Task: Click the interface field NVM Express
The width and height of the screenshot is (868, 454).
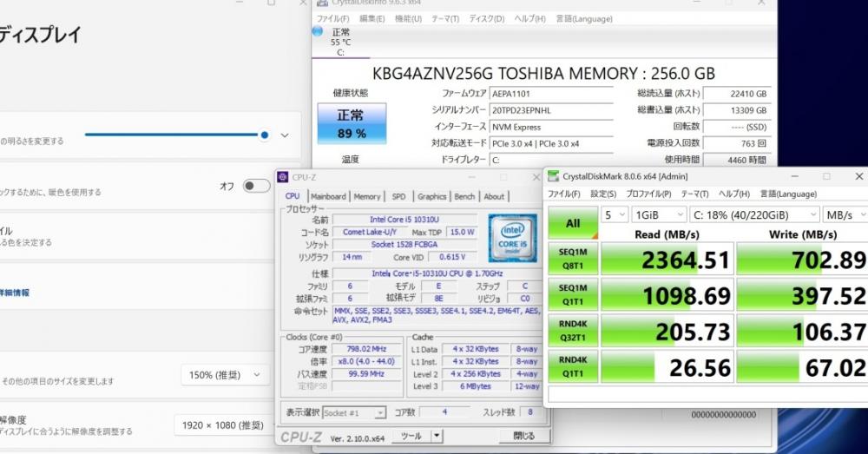Action: point(551,127)
